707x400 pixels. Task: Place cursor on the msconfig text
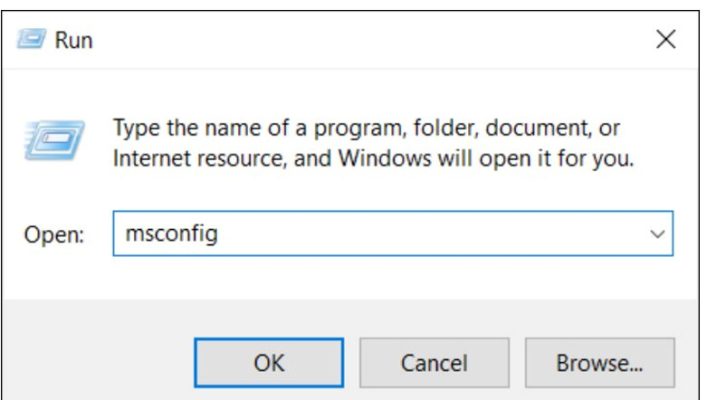coord(172,234)
